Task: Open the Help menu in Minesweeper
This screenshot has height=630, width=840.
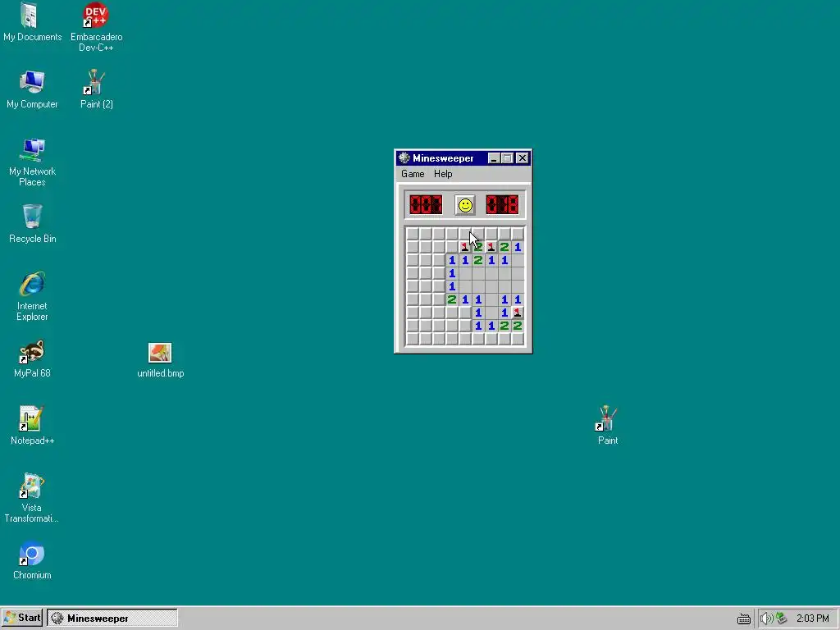Action: [x=443, y=174]
